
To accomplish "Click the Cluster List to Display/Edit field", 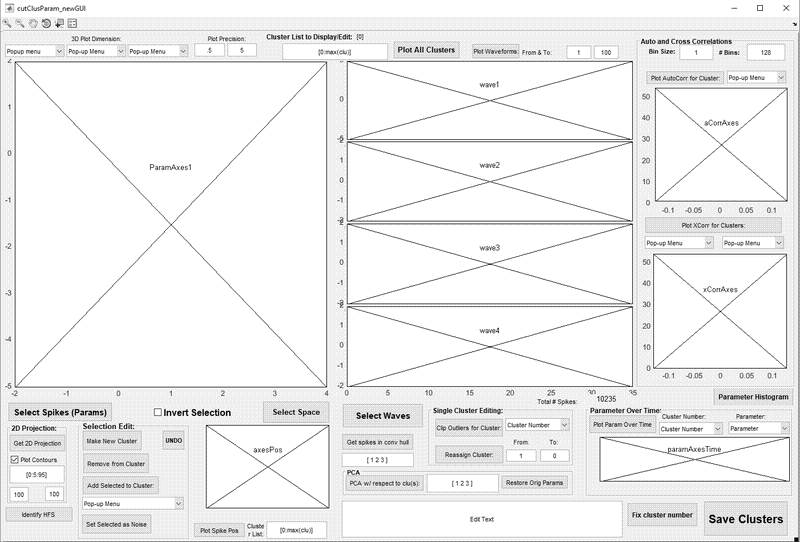I will (335, 52).
